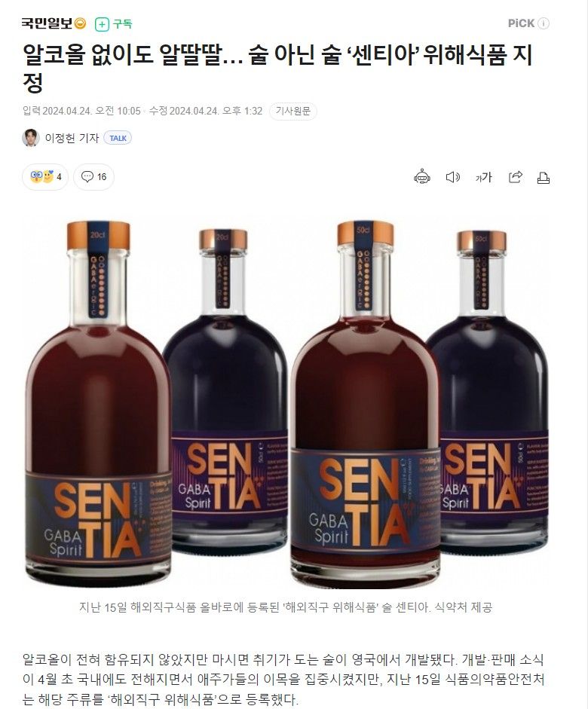The image size is (588, 709).
Task: Click the Sentia bottles article image
Action: coord(286,402)
